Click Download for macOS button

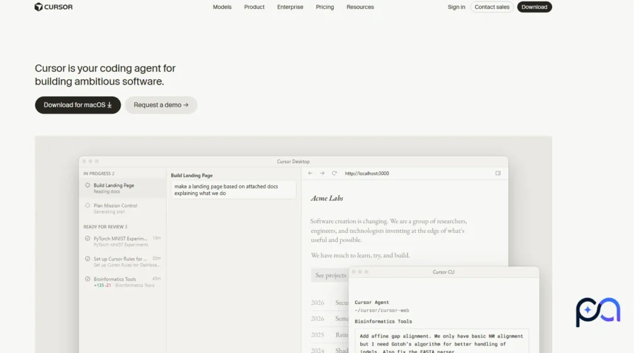point(77,105)
